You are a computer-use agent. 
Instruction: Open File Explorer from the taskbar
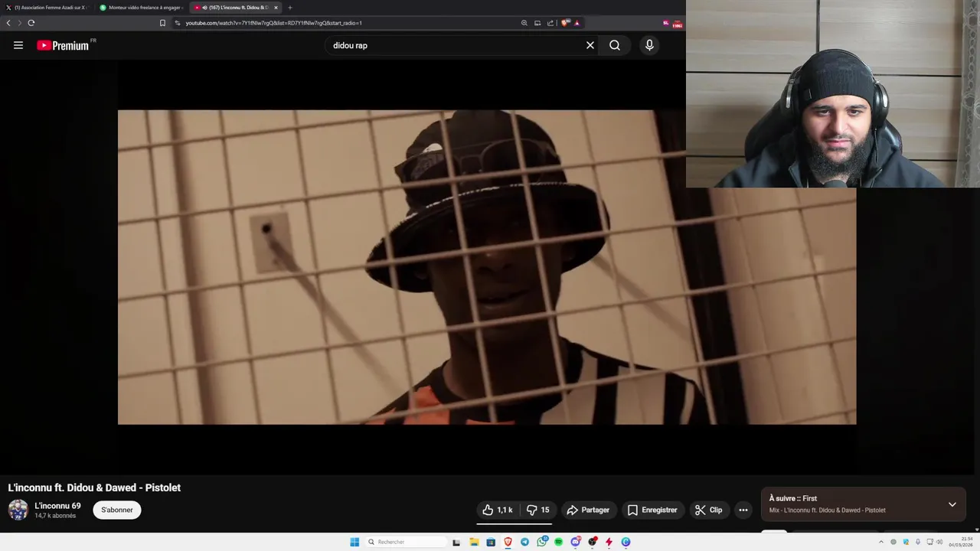475,542
